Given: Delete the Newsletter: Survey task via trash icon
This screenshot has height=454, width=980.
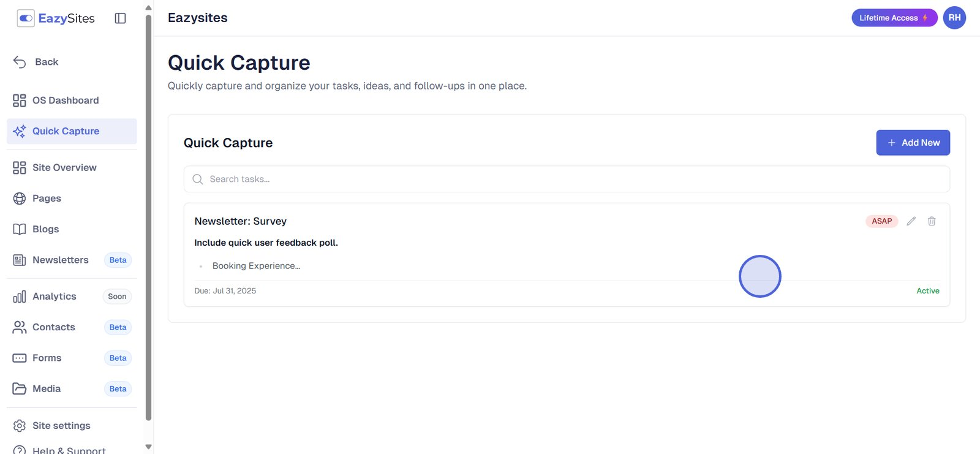Looking at the screenshot, I should click(932, 221).
